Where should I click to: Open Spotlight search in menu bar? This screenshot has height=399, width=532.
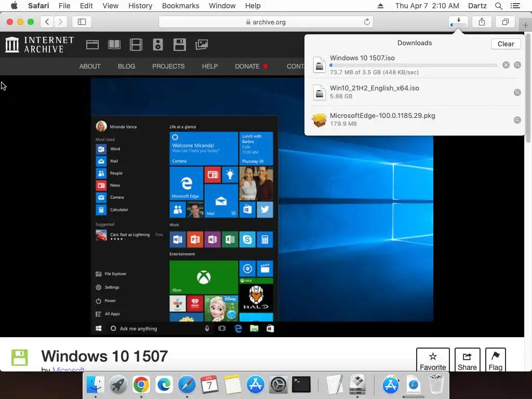(x=498, y=6)
